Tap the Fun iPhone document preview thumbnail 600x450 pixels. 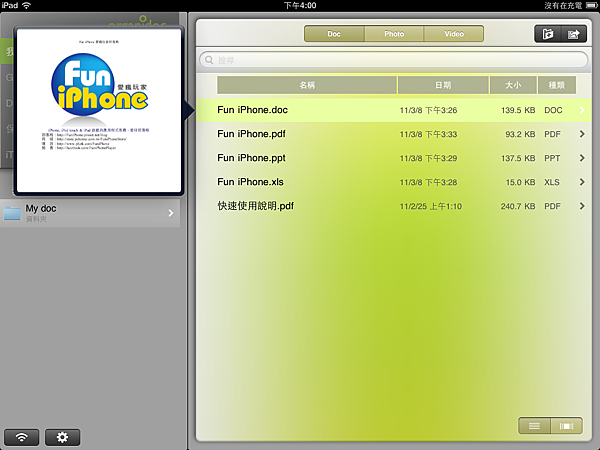(x=99, y=111)
